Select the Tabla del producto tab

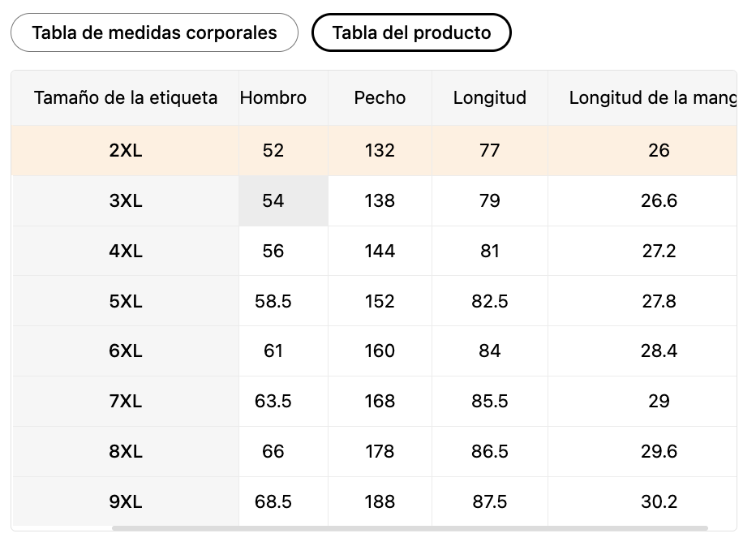click(411, 33)
